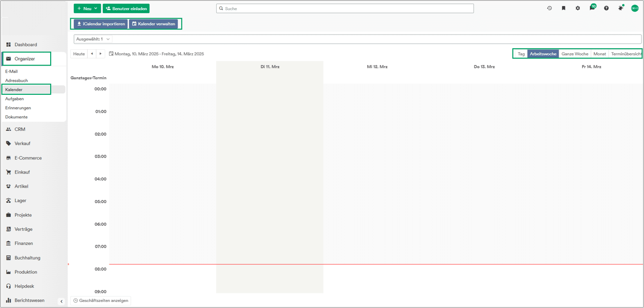Click the Verkauf tag icon
Viewport: 644px width, 308px height.
(9, 143)
